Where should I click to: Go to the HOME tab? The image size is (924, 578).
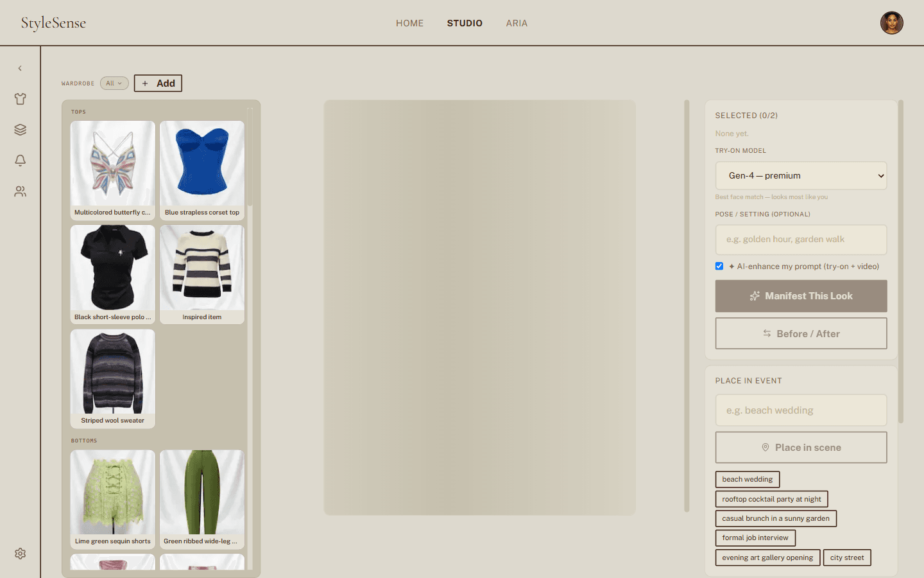[409, 23]
